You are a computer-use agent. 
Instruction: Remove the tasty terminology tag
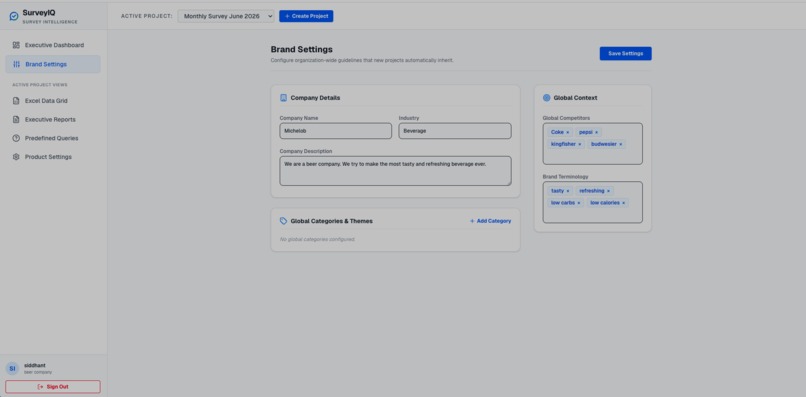pos(568,191)
